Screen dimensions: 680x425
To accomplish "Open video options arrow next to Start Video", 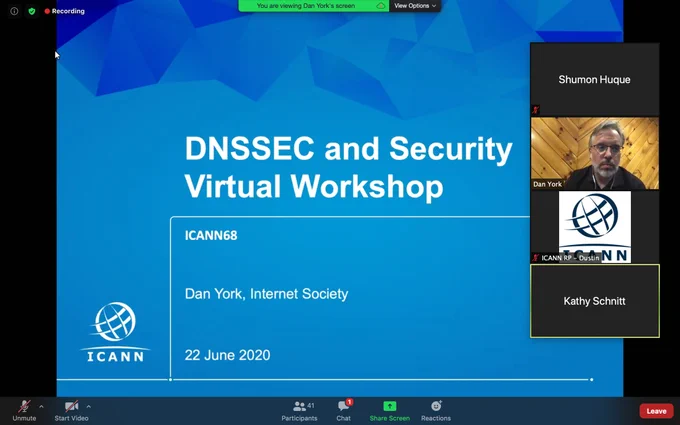I will [x=88, y=407].
